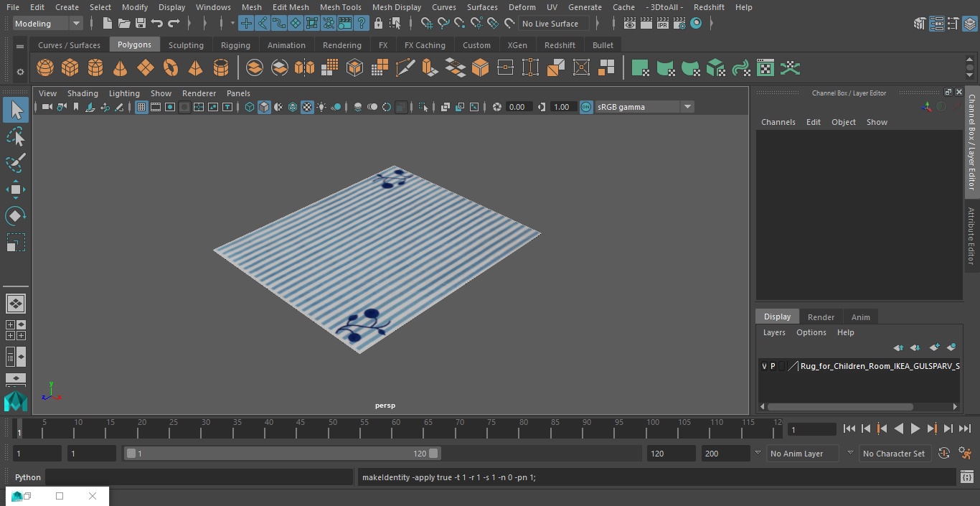
Task: Switch to the Sculpting shelf tab
Action: point(186,45)
